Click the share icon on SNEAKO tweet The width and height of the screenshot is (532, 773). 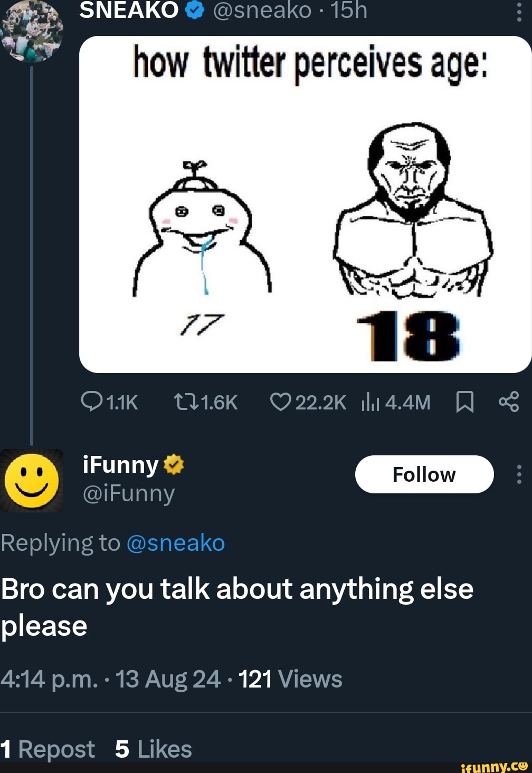click(x=509, y=402)
